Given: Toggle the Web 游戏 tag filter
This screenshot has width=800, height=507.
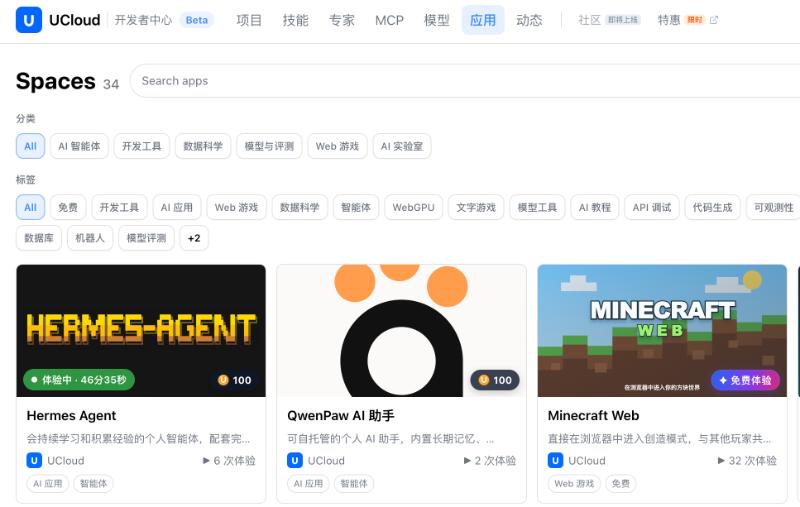Looking at the screenshot, I should point(236,208).
